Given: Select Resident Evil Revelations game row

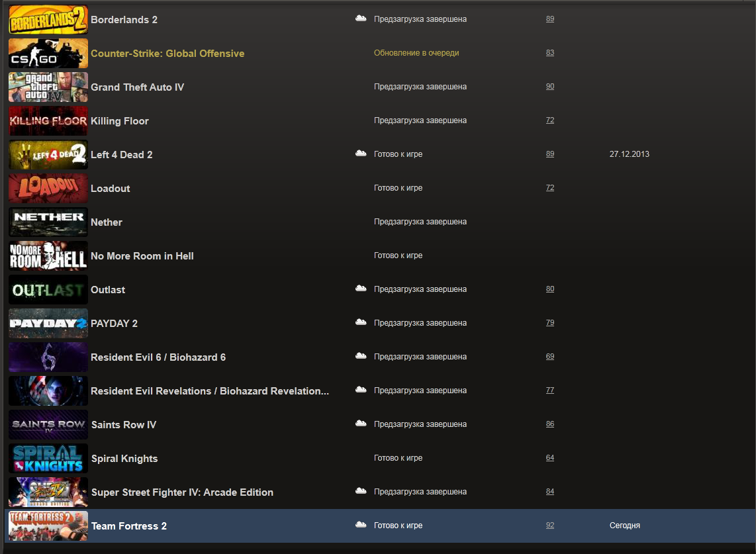Looking at the screenshot, I should tap(210, 391).
